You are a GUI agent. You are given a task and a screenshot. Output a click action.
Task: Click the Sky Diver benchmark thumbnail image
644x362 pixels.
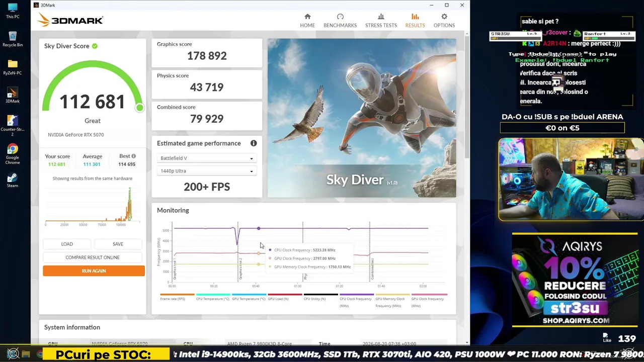(x=362, y=118)
